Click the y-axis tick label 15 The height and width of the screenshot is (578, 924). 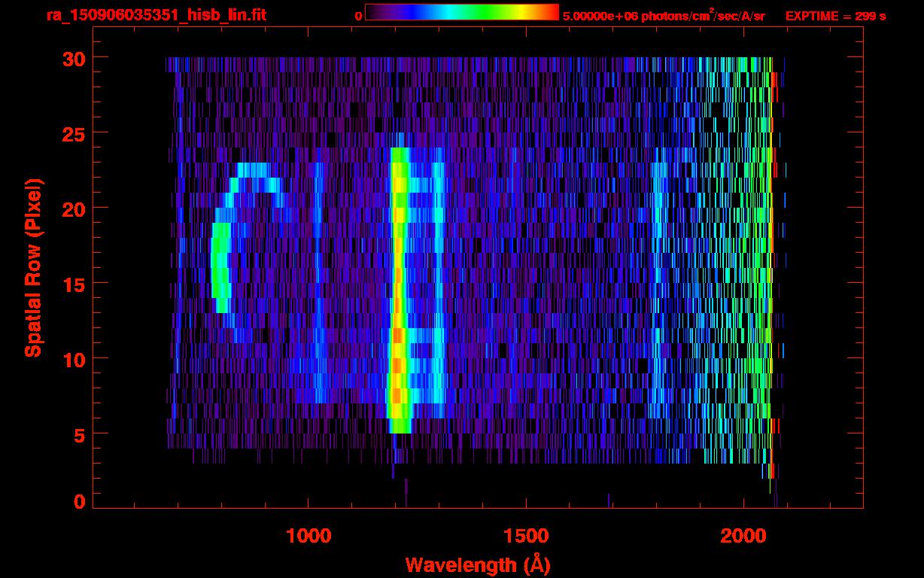point(72,284)
